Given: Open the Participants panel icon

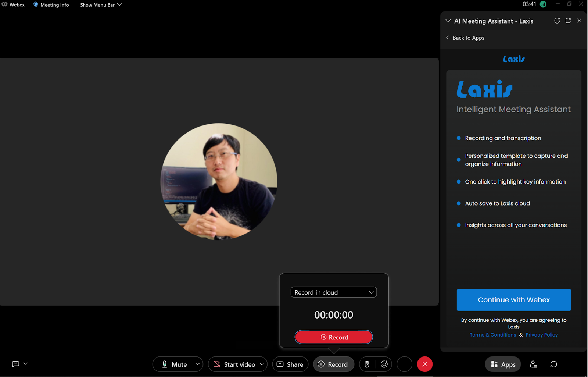Looking at the screenshot, I should pos(534,364).
